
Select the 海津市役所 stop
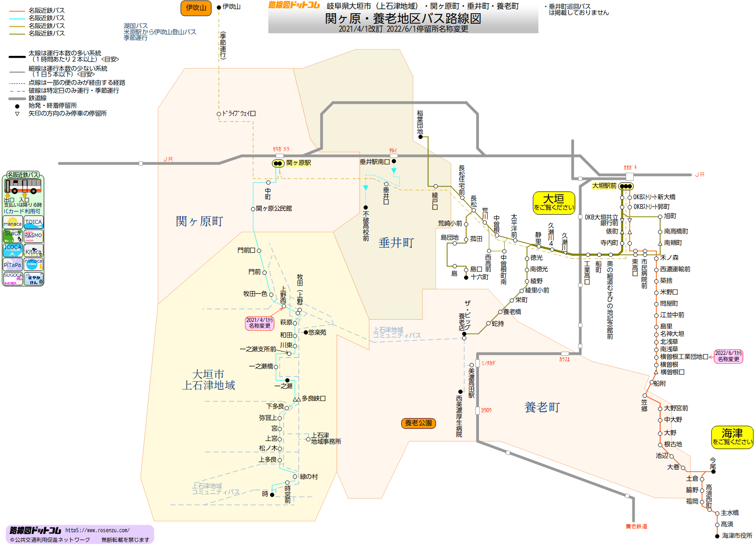click(717, 536)
